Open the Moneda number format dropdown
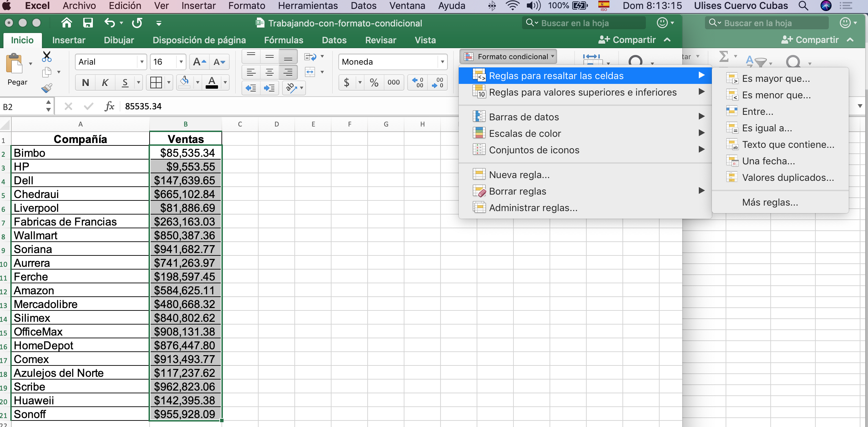The image size is (868, 427). click(x=442, y=62)
